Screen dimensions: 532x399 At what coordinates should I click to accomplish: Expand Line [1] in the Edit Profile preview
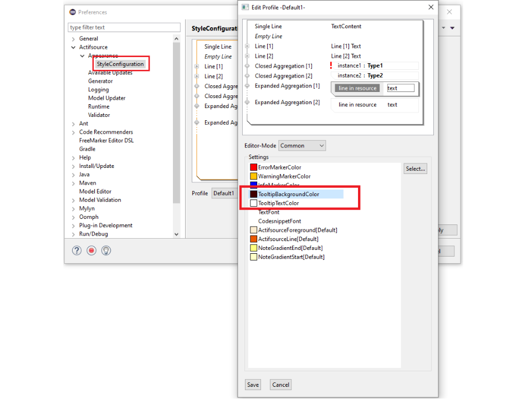247,47
